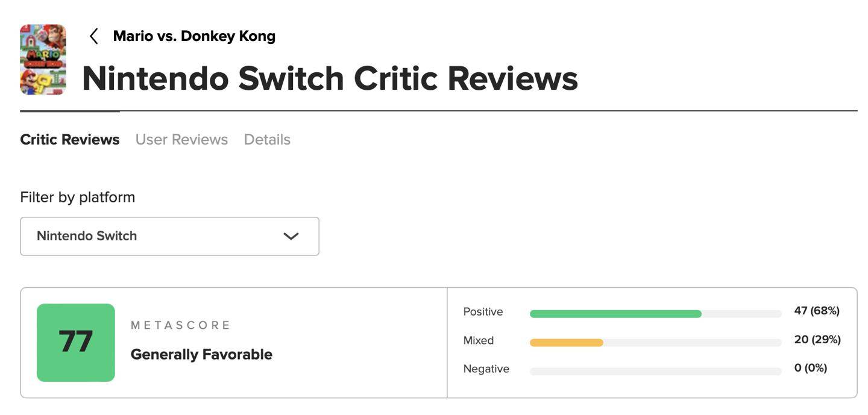The image size is (868, 415).
Task: Click the 47 (68%) positive count
Action: [x=817, y=311]
